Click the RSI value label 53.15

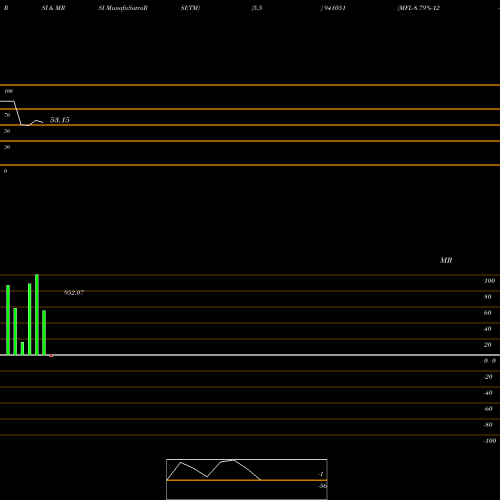60,120
